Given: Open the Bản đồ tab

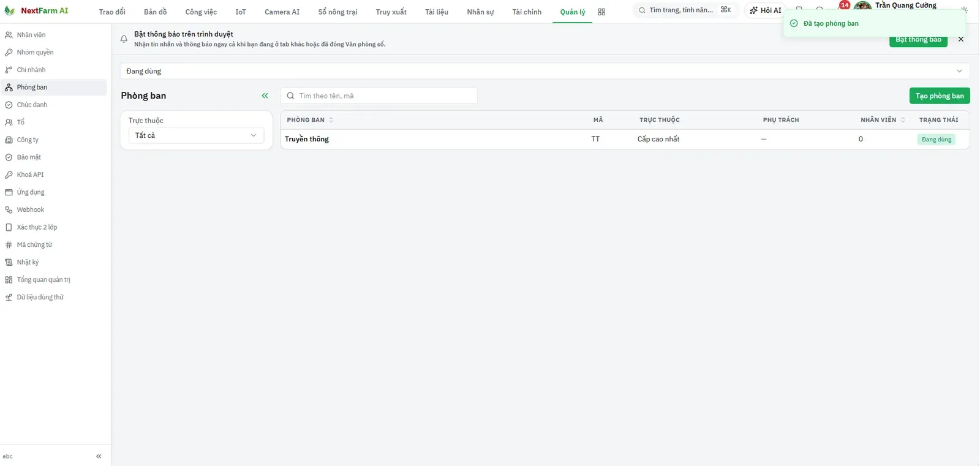Looking at the screenshot, I should click(x=155, y=12).
